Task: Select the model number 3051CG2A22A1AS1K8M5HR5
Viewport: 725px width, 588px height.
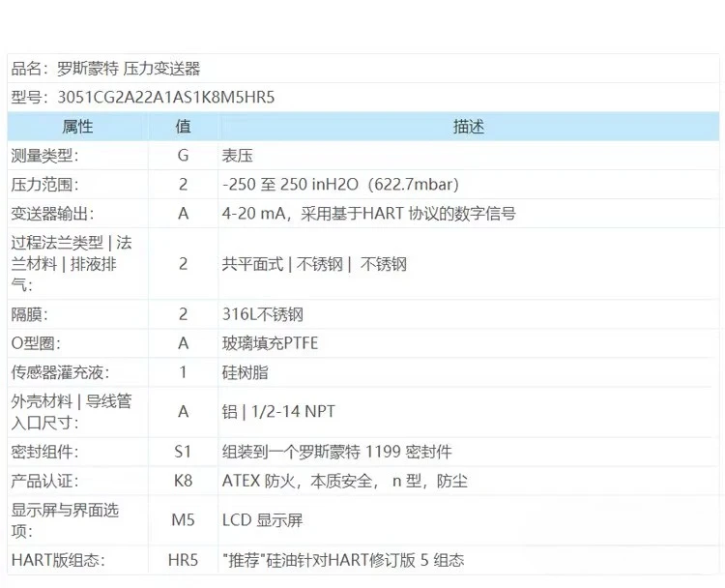Action: (166, 97)
